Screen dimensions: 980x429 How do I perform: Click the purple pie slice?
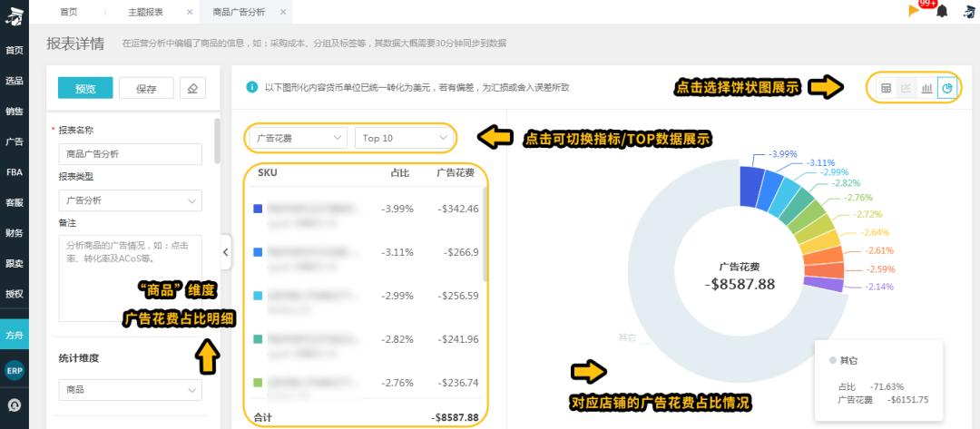(x=824, y=284)
